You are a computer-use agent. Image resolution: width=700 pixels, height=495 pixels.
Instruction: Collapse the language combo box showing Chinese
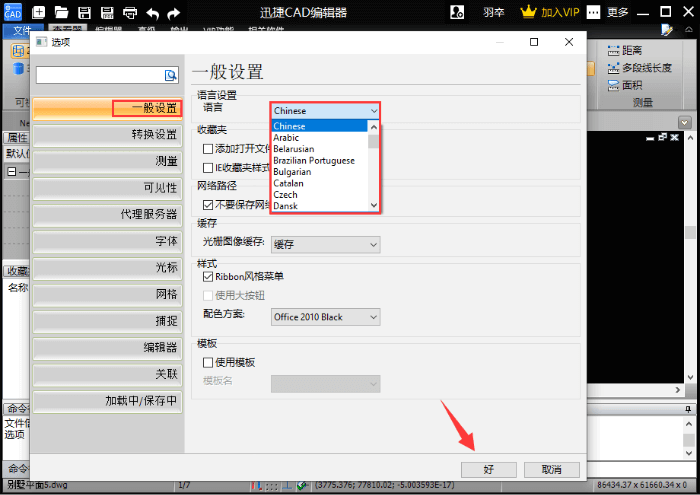pos(325,111)
